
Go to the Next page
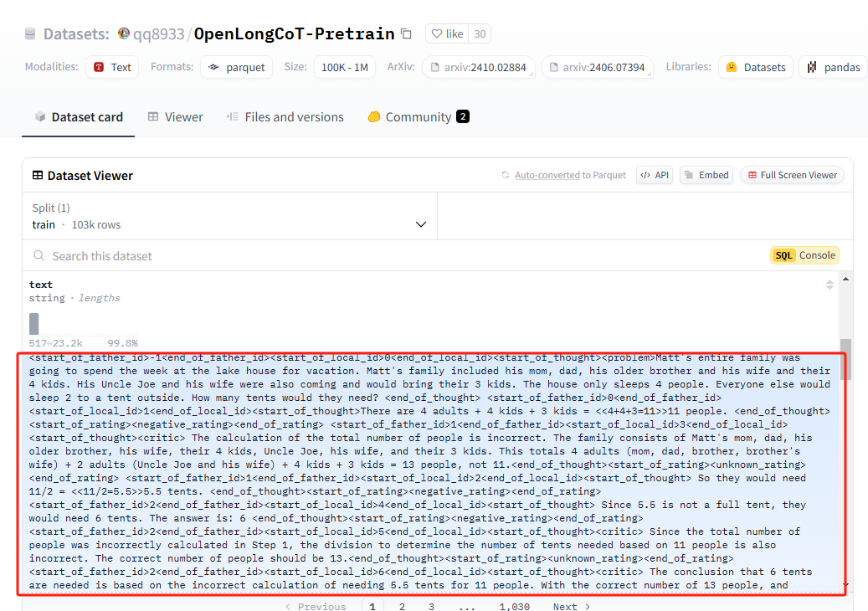tap(572, 607)
